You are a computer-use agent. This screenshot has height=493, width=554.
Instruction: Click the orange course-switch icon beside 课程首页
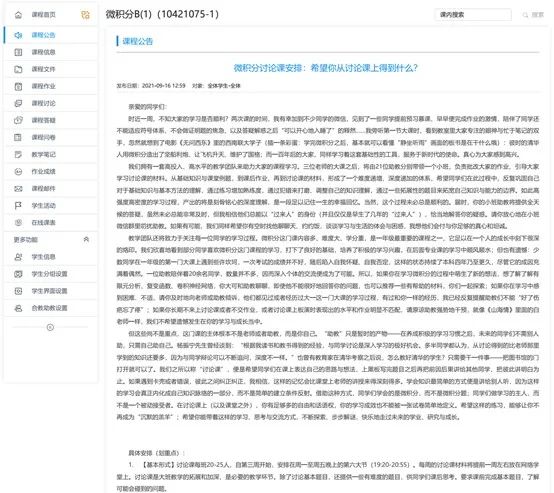pos(85,15)
